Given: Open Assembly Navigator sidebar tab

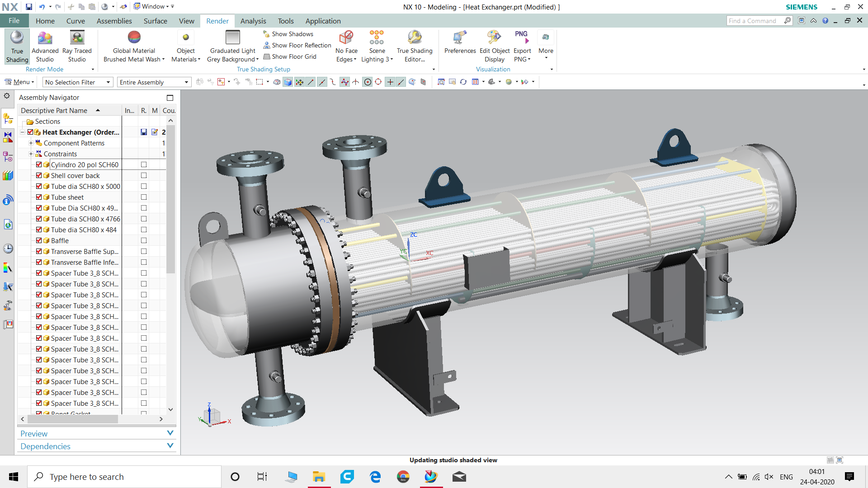Looking at the screenshot, I should tap(8, 119).
